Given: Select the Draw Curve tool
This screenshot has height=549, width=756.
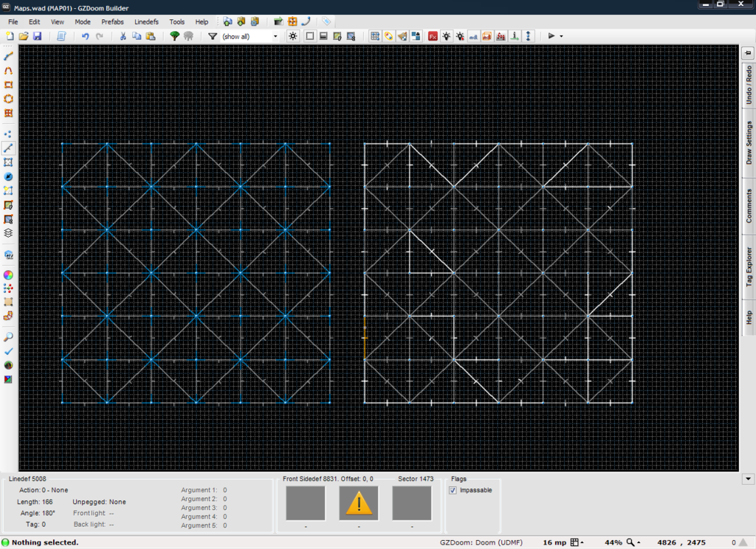Looking at the screenshot, I should 8,71.
